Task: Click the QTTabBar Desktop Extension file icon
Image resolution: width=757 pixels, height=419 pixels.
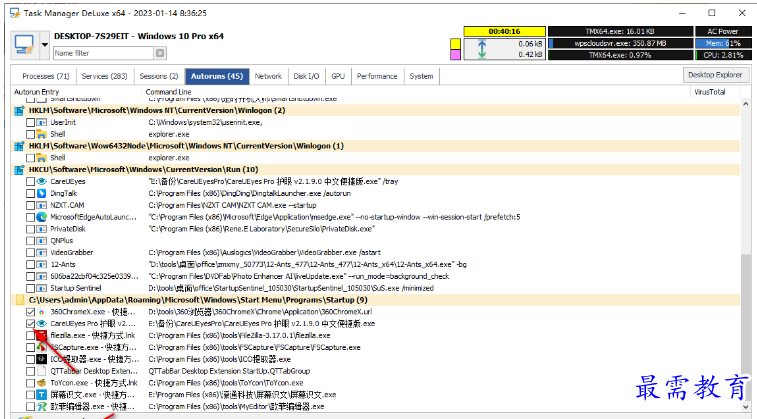Action: [x=42, y=371]
